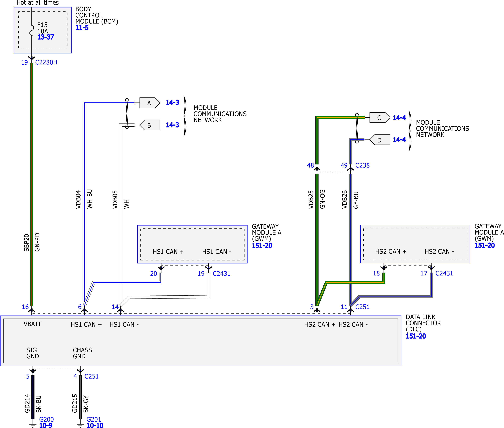The width and height of the screenshot is (504, 428).
Task: Click off-page connector arrow B
Action: point(150,125)
